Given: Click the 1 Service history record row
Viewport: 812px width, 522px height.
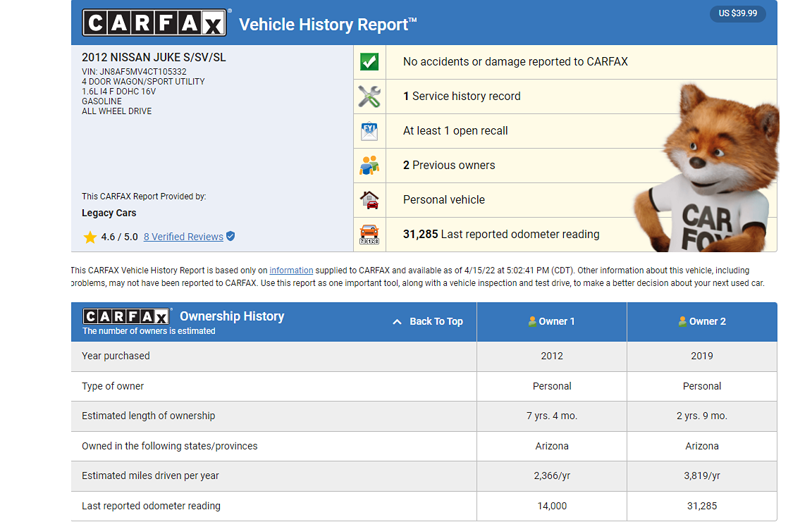Looking at the screenshot, I should [462, 97].
